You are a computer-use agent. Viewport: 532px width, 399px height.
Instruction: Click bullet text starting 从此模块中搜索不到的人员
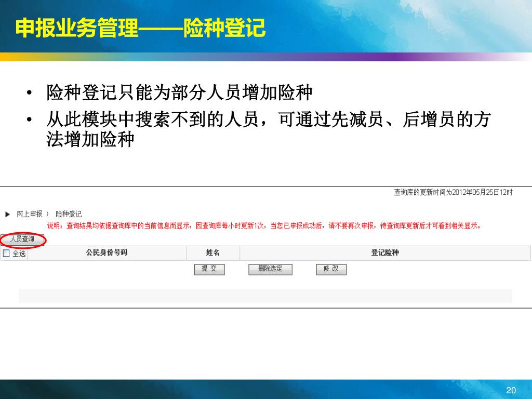pyautogui.click(x=269, y=129)
